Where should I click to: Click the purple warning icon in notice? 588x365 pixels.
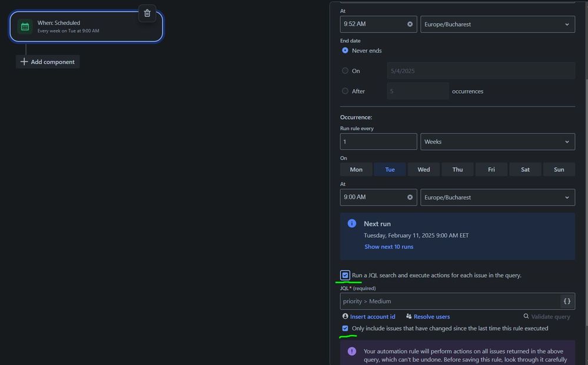click(x=352, y=351)
